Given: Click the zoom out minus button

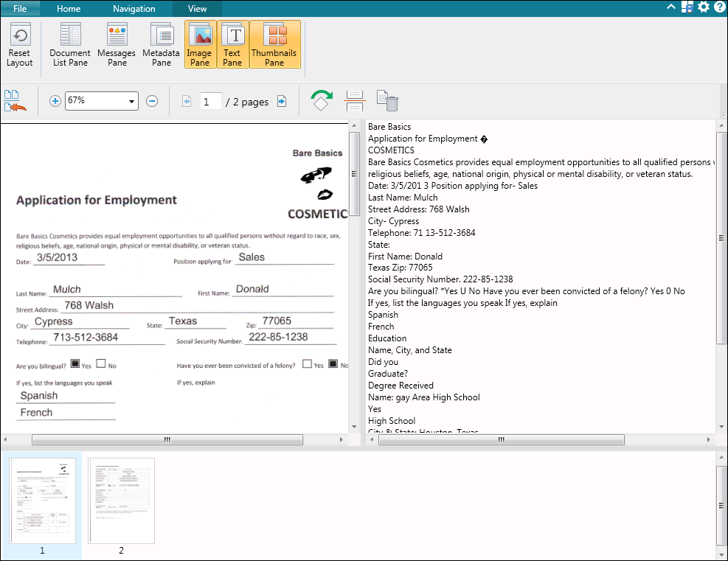Looking at the screenshot, I should click(x=152, y=102).
